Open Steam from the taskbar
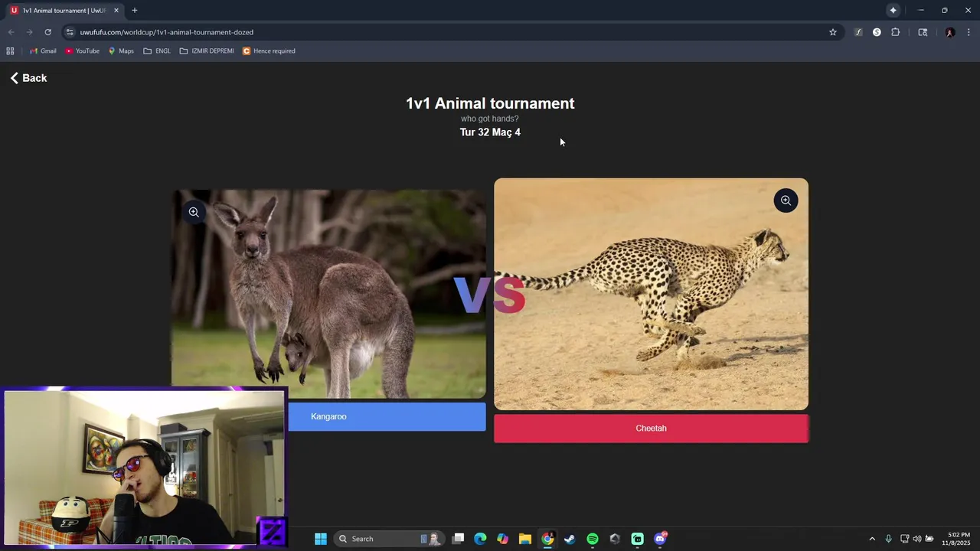This screenshot has width=980, height=551. (x=570, y=539)
